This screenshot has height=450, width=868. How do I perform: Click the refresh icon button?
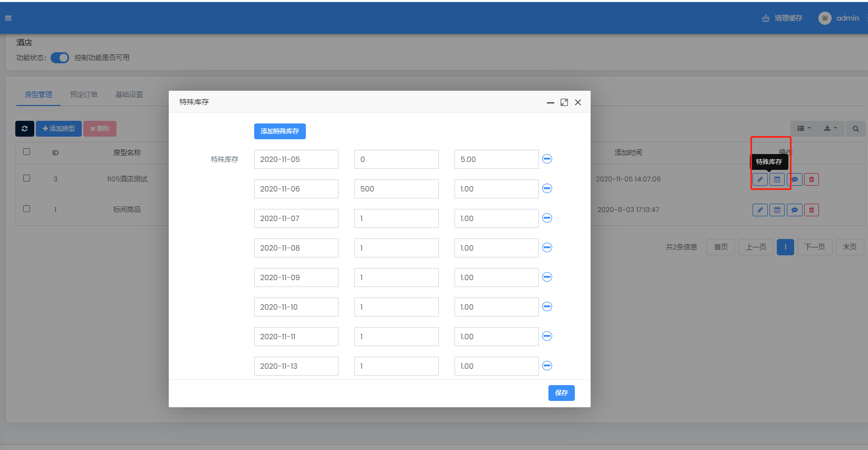pyautogui.click(x=25, y=129)
